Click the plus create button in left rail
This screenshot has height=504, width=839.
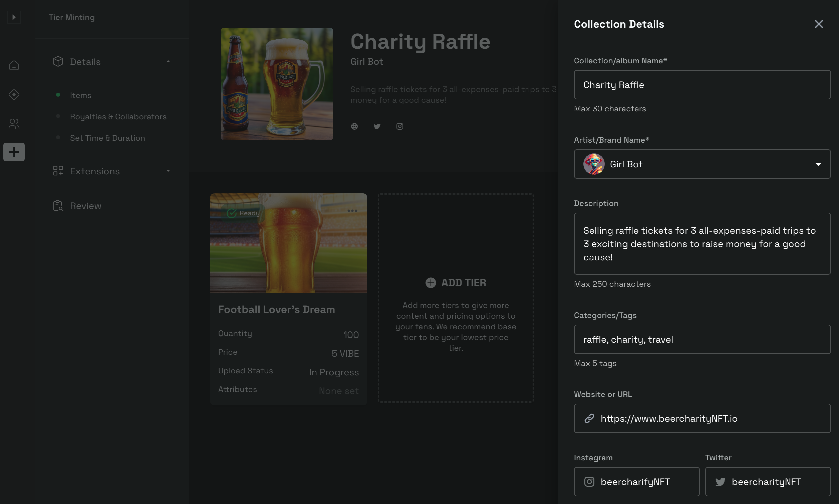pyautogui.click(x=14, y=152)
